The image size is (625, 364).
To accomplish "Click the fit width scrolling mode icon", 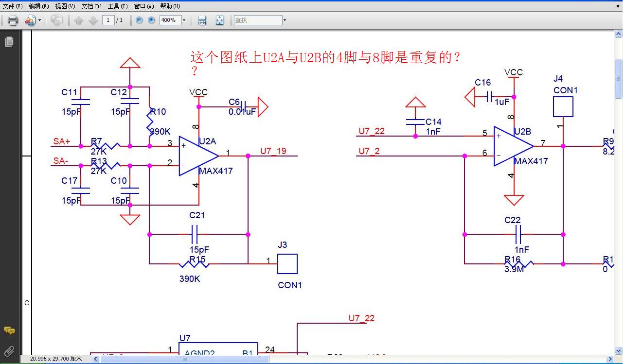I will [202, 20].
